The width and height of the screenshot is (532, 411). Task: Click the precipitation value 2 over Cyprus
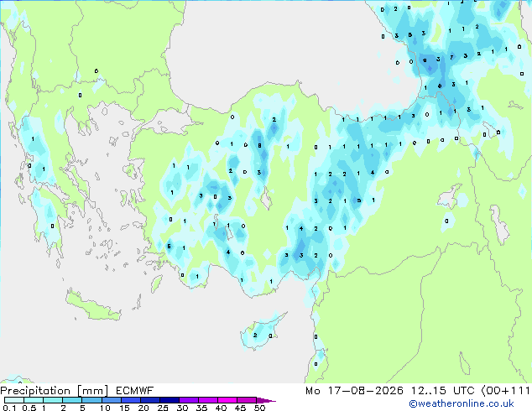255,335
